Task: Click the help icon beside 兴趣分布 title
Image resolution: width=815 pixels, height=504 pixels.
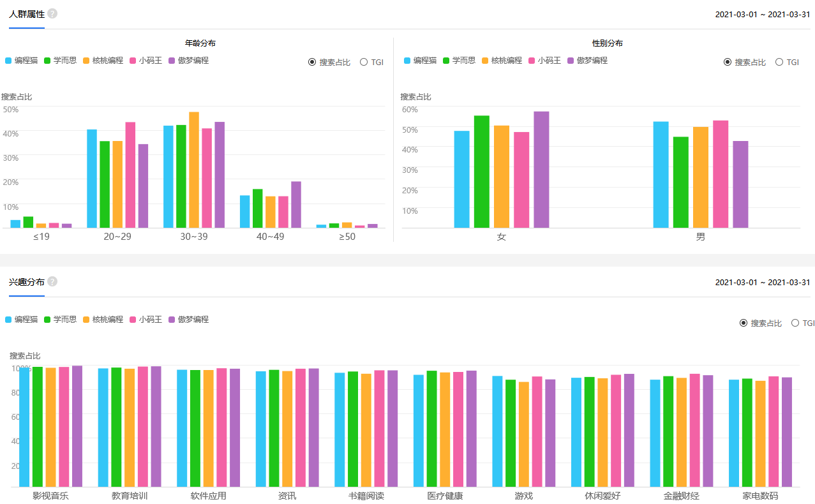Action: click(x=52, y=281)
